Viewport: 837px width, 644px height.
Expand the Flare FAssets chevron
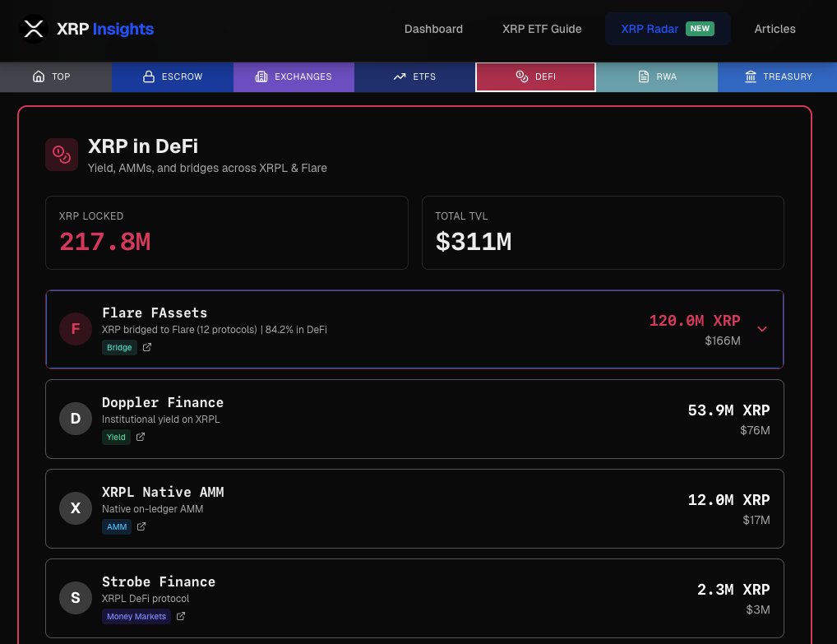[x=762, y=329]
